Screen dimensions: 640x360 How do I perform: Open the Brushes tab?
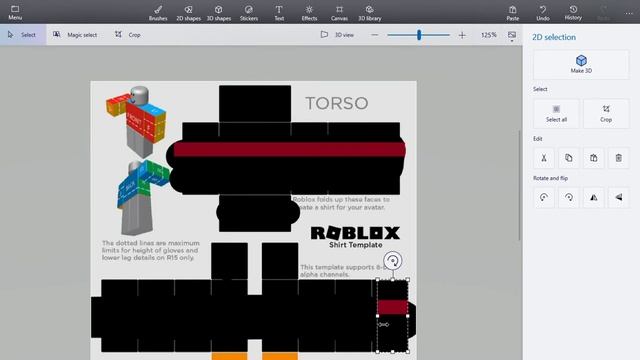tap(158, 13)
